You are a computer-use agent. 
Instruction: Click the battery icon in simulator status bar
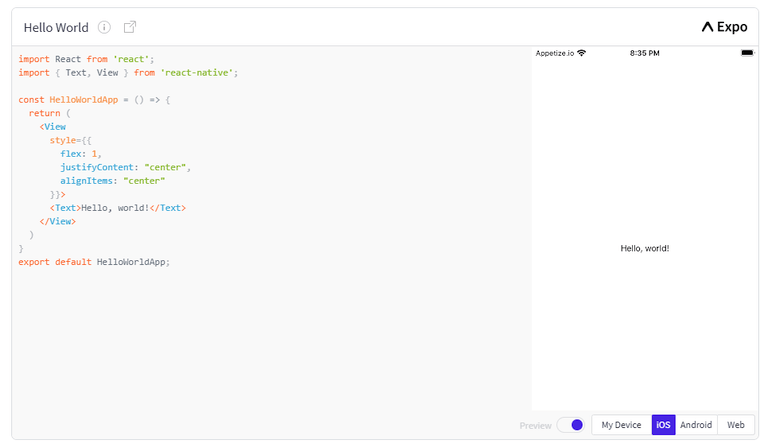coord(747,53)
